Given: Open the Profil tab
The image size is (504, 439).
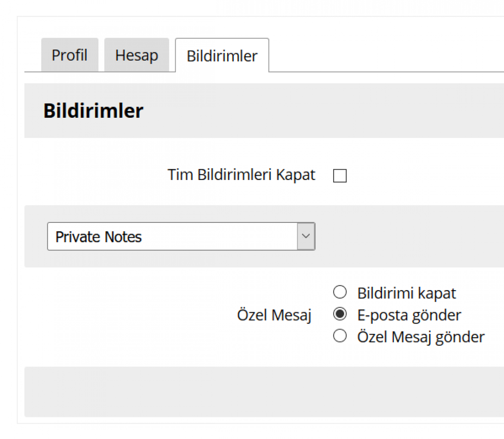Looking at the screenshot, I should tap(69, 55).
